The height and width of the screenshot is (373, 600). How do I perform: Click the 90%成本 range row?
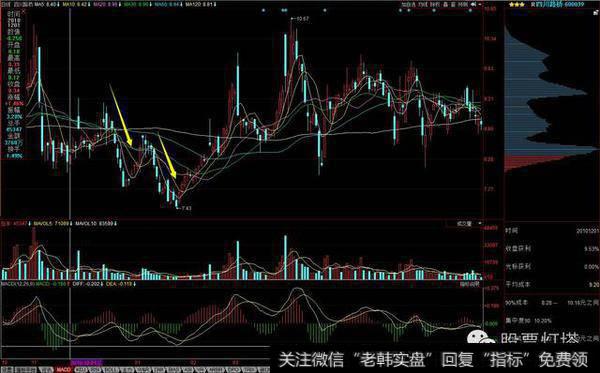pos(552,302)
